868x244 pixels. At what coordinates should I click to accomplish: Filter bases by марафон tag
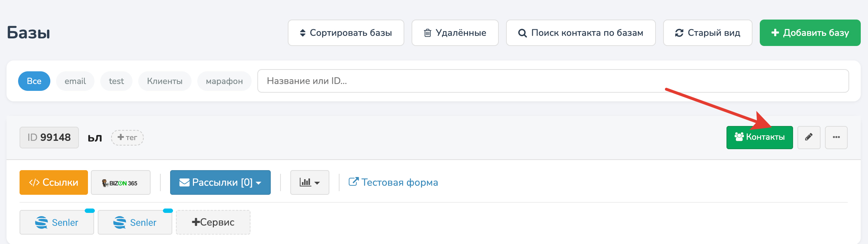click(x=224, y=81)
